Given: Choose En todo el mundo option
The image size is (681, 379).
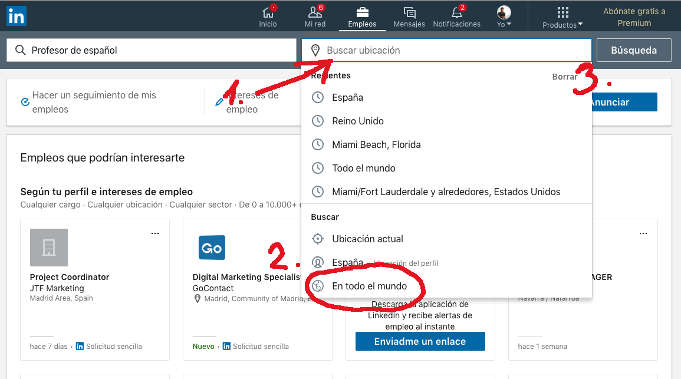Looking at the screenshot, I should [446, 286].
